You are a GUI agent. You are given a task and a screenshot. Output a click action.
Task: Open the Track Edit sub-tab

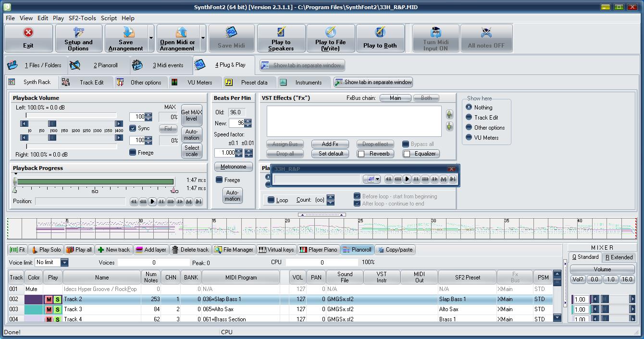pos(86,82)
